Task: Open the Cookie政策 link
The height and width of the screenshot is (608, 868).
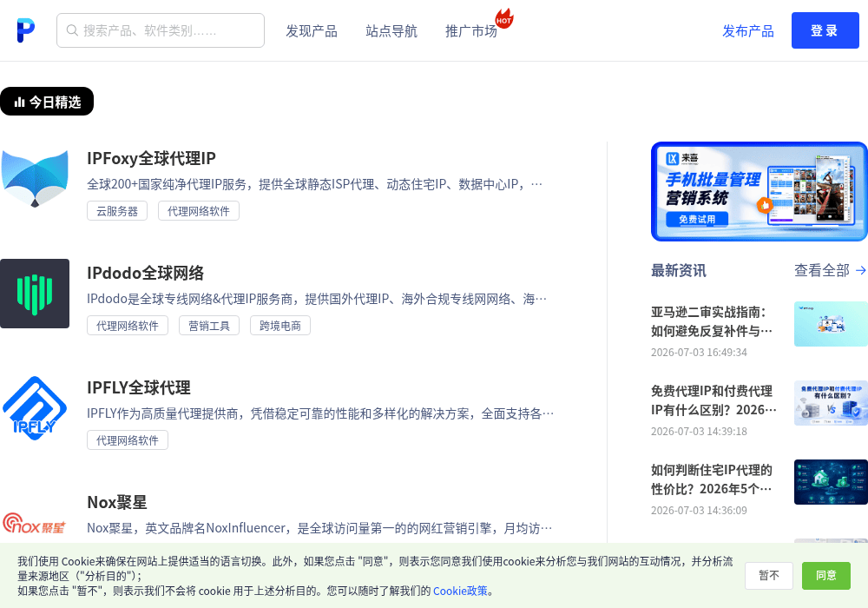Action: click(460, 591)
